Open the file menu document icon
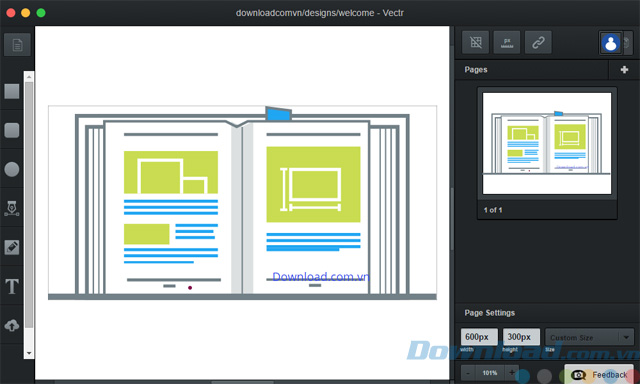Viewport: 640px width, 384px height. click(x=17, y=44)
